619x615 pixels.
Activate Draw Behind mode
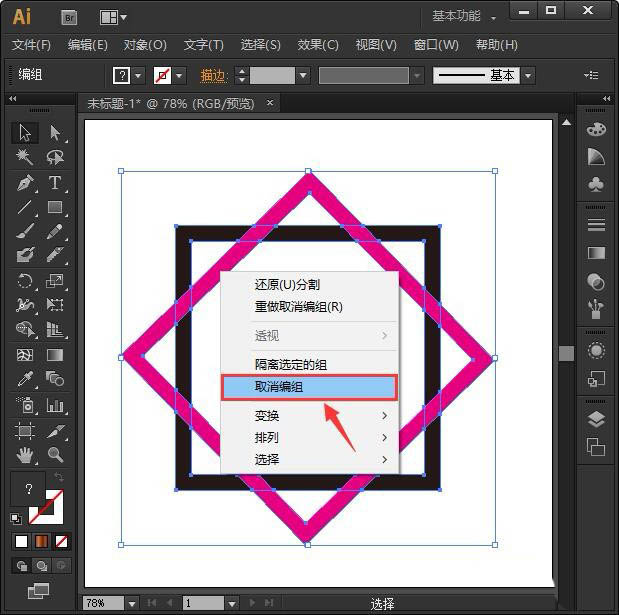click(41, 566)
